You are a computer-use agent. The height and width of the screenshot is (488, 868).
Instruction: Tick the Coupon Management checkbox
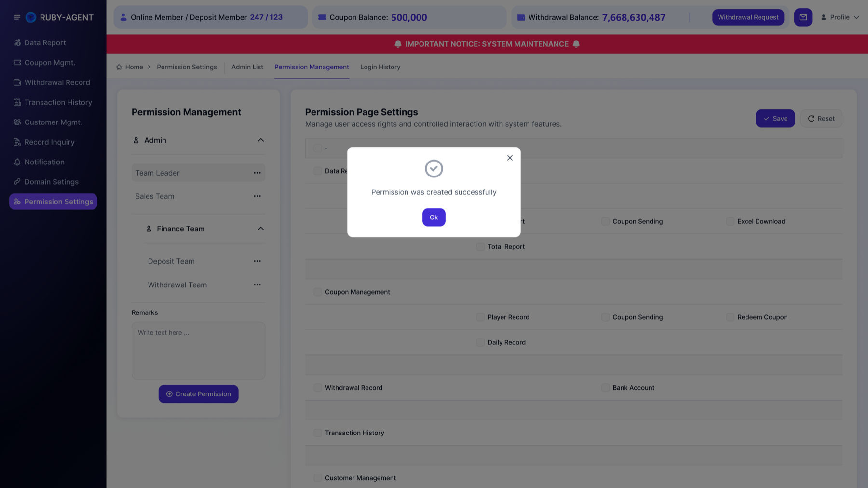(x=318, y=292)
